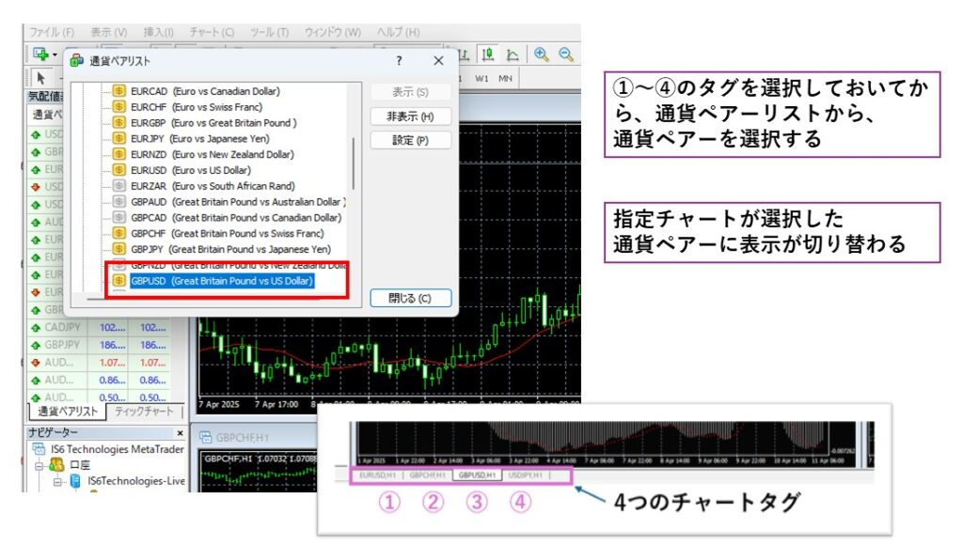Click the EURJPY currency symbol icon
The height and width of the screenshot is (560, 963).
119,138
